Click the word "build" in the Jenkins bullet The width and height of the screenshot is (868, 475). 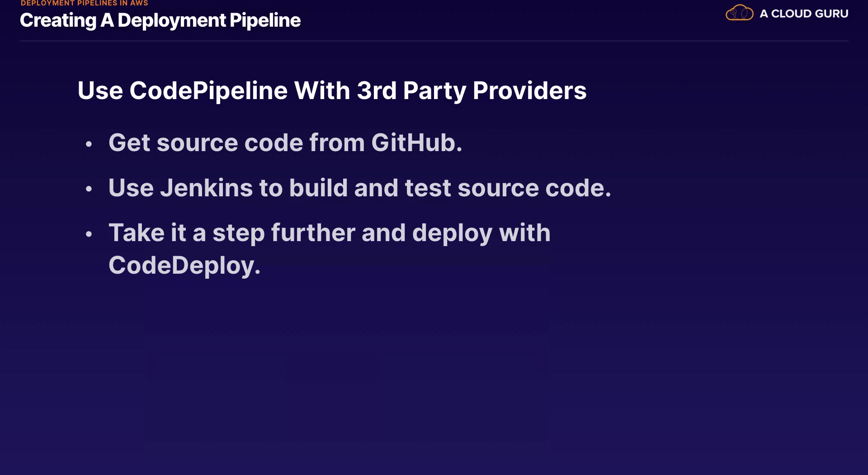(x=318, y=188)
